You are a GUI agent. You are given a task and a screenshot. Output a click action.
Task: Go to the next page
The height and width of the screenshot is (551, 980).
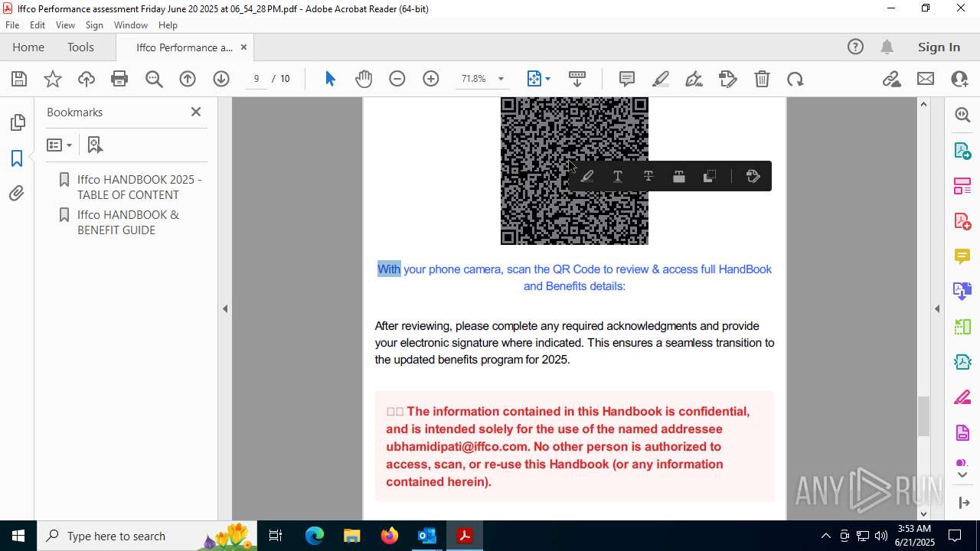(x=221, y=79)
